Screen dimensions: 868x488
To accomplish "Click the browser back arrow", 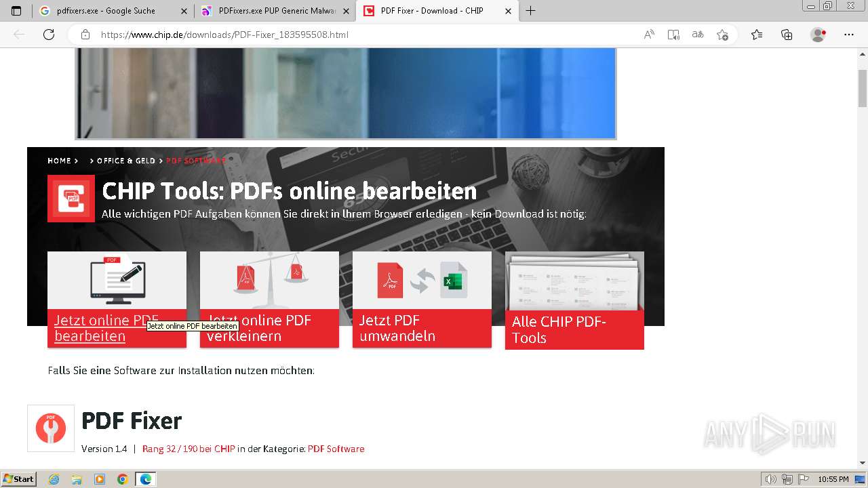I will pyautogui.click(x=19, y=35).
